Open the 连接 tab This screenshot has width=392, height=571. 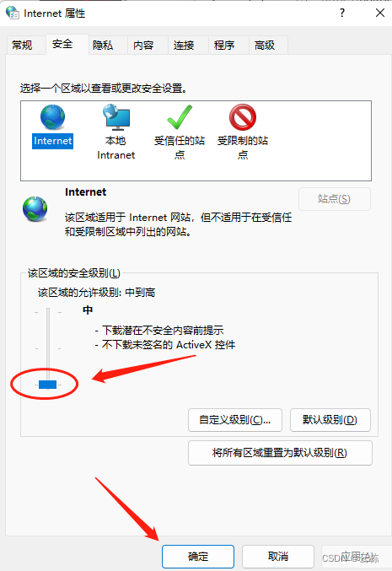(x=184, y=46)
